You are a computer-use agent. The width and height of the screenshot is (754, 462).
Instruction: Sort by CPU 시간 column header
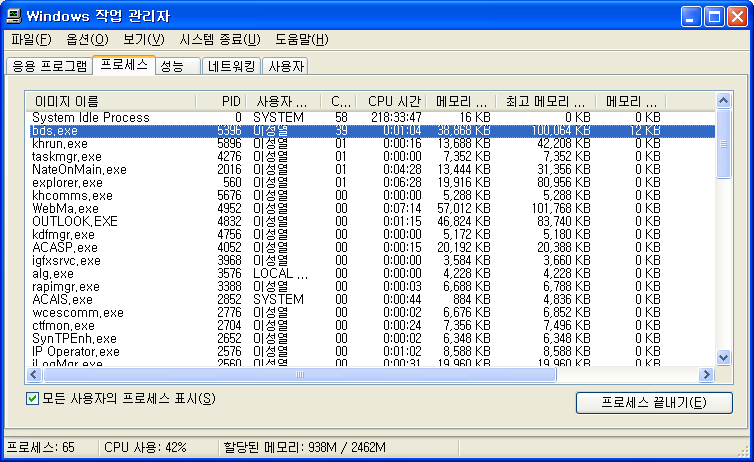(394, 102)
